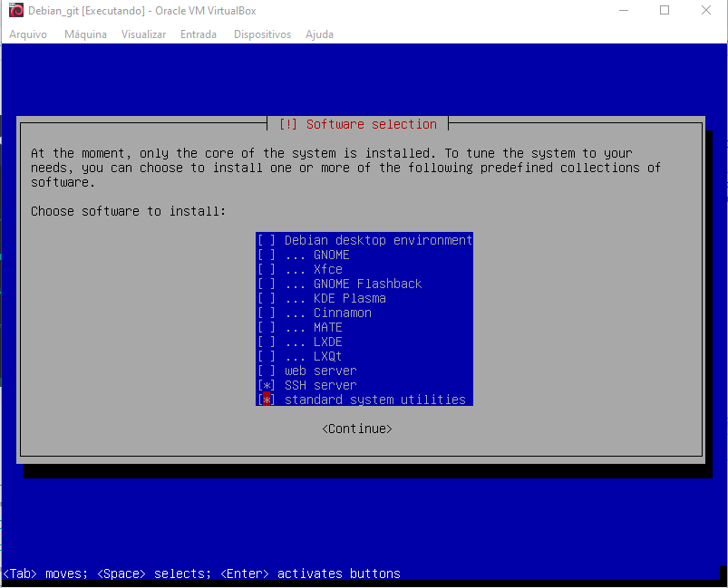Uncheck standard system utilities checkbox
The height and width of the screenshot is (588, 728).
tap(267, 400)
